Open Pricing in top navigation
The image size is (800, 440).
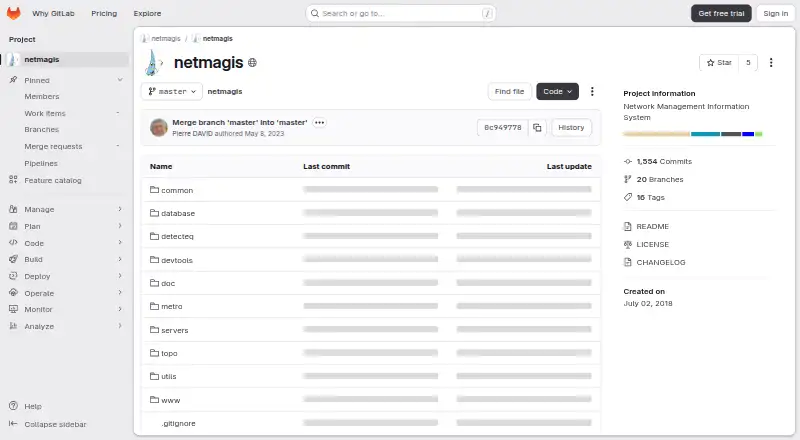pos(104,13)
